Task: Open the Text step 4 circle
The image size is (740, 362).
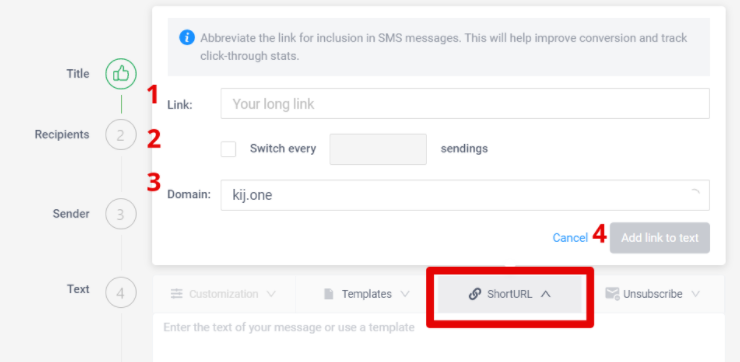Action: (121, 293)
